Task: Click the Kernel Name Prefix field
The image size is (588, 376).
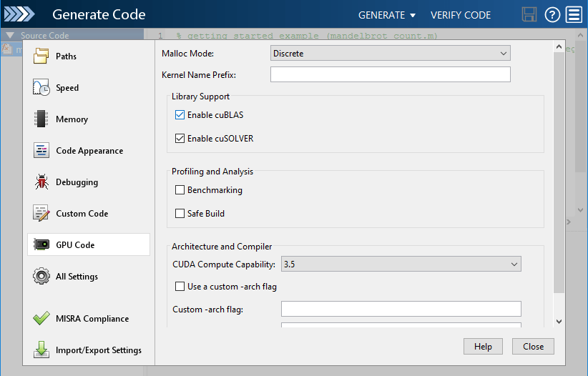Action: pos(390,74)
